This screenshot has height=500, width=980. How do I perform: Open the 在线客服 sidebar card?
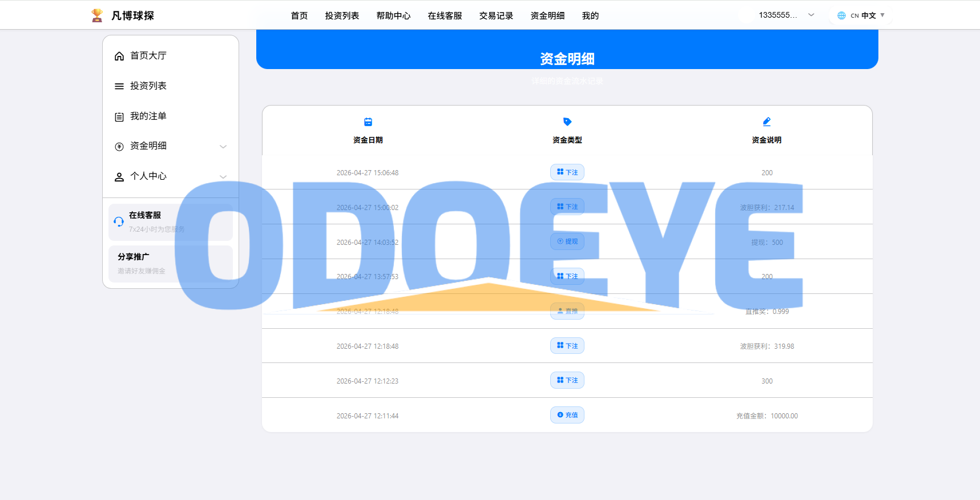[x=171, y=222]
